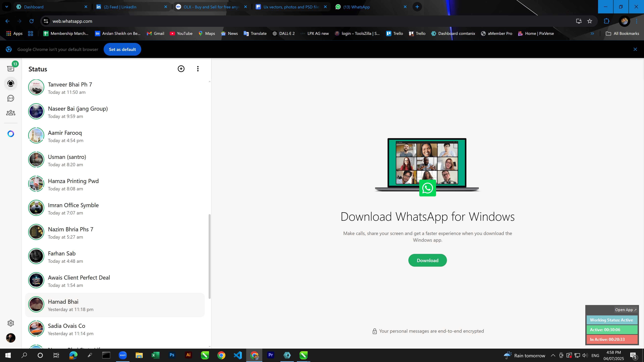Open Adobe Illustrator from the taskbar
This screenshot has height=362, width=644.
click(x=189, y=355)
